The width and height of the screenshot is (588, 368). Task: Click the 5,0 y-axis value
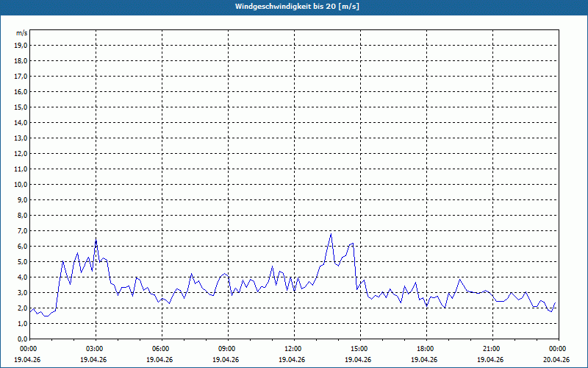22,261
